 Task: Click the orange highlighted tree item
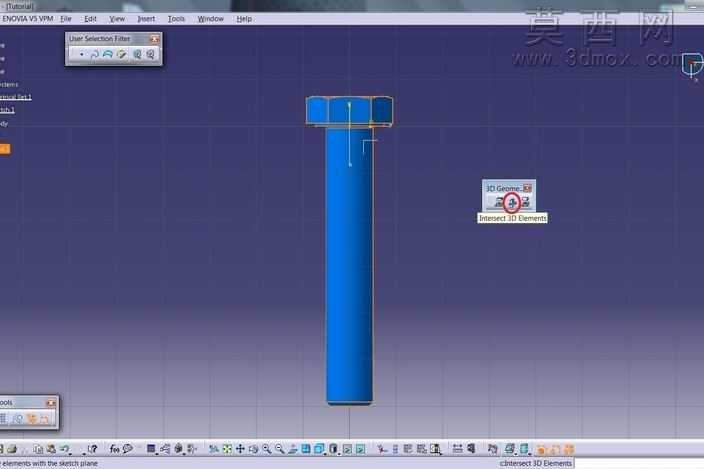[x=5, y=149]
